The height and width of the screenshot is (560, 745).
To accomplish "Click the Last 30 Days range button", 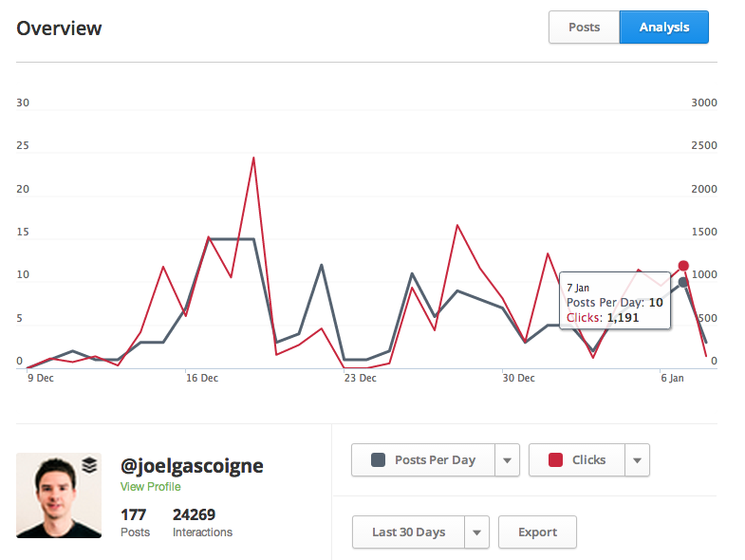I will (408, 532).
